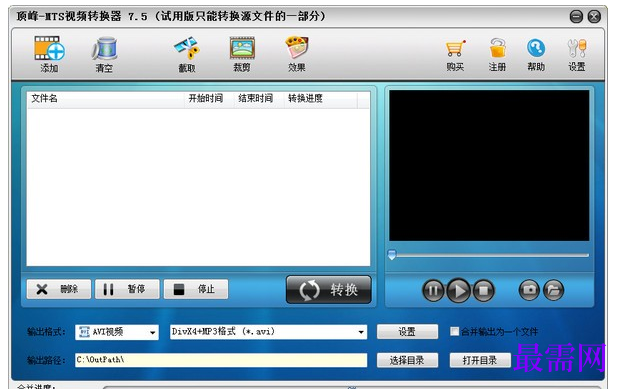Click the 删除 delete button
This screenshot has width=625, height=389.
(x=59, y=289)
